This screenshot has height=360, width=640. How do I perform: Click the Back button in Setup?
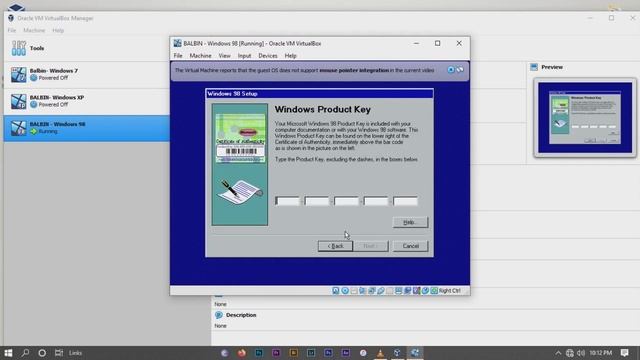(x=336, y=246)
